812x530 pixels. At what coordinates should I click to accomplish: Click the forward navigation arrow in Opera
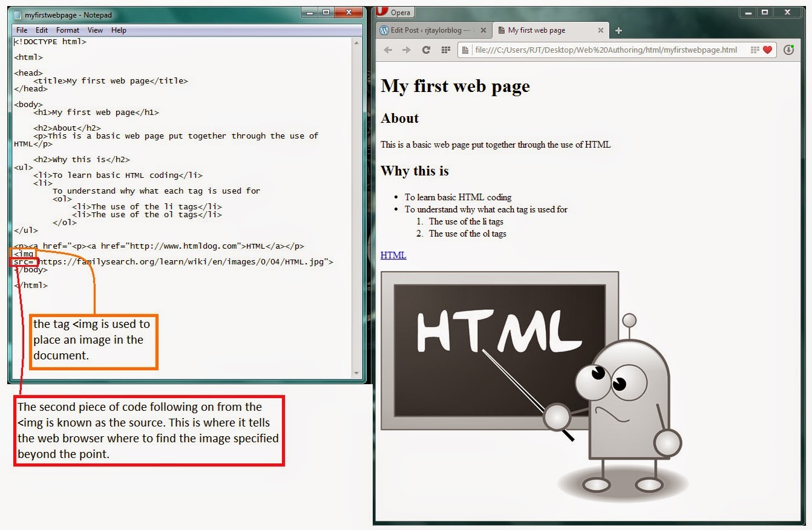pyautogui.click(x=406, y=50)
